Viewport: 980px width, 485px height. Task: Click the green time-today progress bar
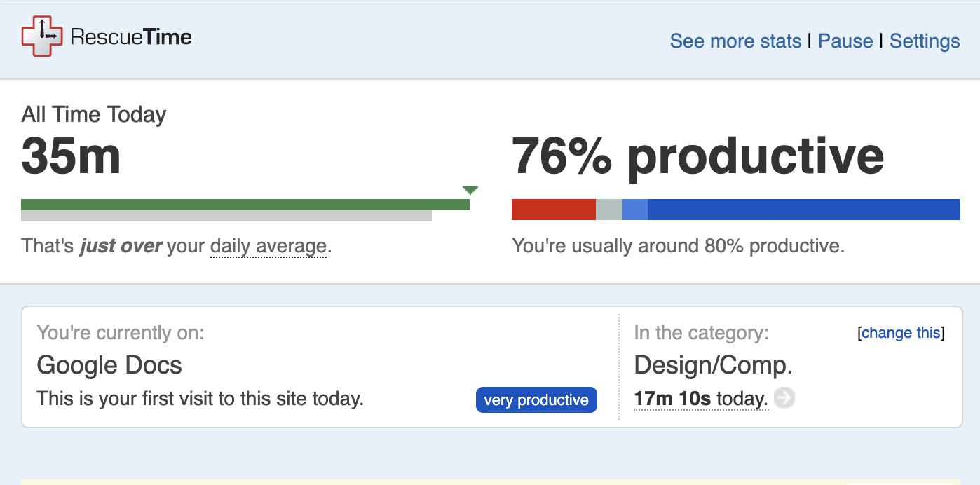pyautogui.click(x=245, y=205)
